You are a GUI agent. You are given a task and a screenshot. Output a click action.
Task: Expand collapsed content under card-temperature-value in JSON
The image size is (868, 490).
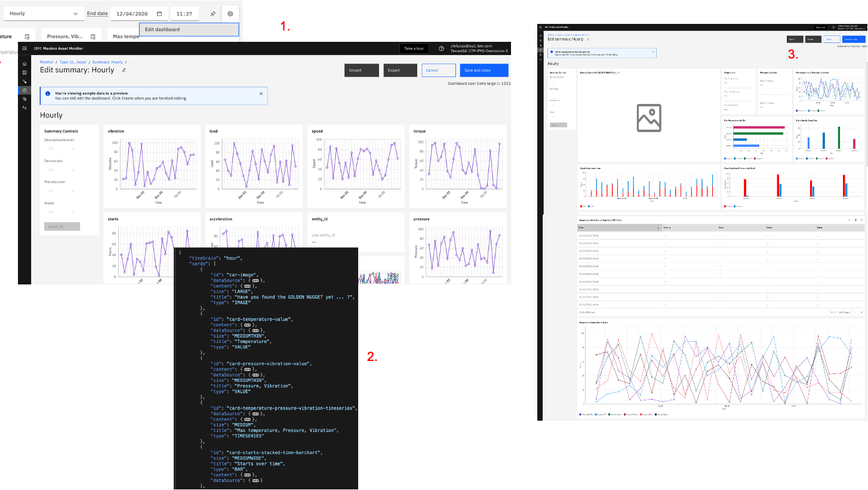[x=247, y=325]
